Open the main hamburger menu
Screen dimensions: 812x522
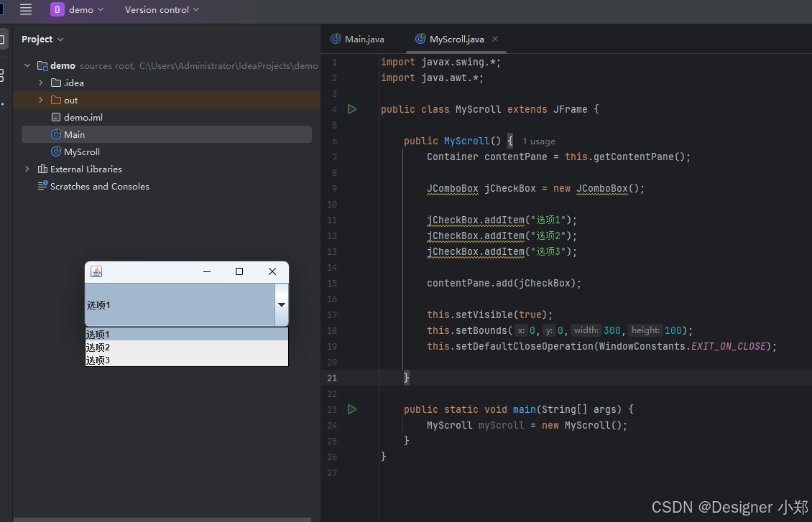point(26,9)
